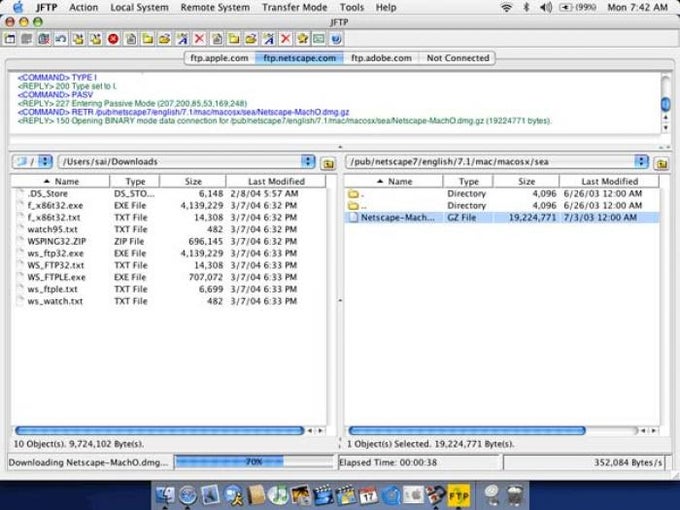The height and width of the screenshot is (510, 680).
Task: Sort remote files by Type column header
Action: (468, 181)
